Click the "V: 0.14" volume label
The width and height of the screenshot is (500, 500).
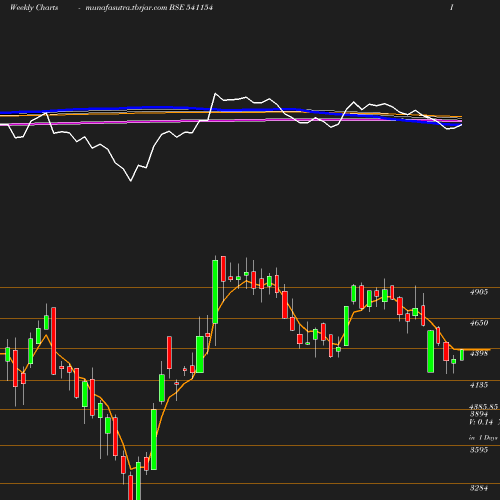481,422
